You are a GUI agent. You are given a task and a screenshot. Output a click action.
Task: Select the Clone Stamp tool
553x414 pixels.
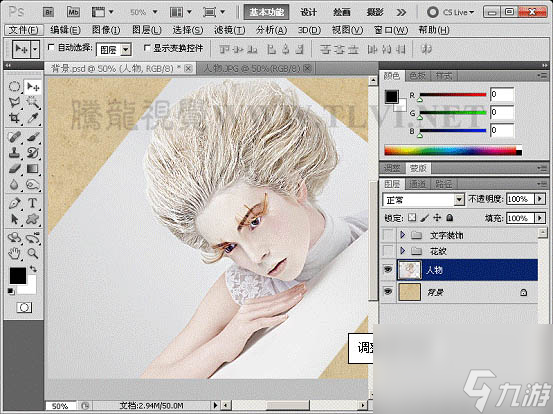14,153
